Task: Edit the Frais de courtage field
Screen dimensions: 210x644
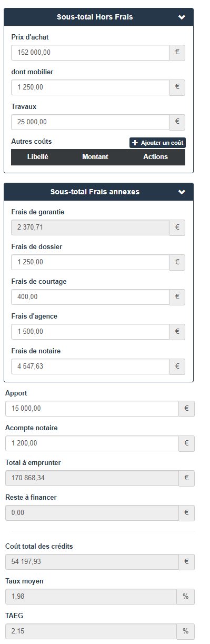Action: point(90,297)
